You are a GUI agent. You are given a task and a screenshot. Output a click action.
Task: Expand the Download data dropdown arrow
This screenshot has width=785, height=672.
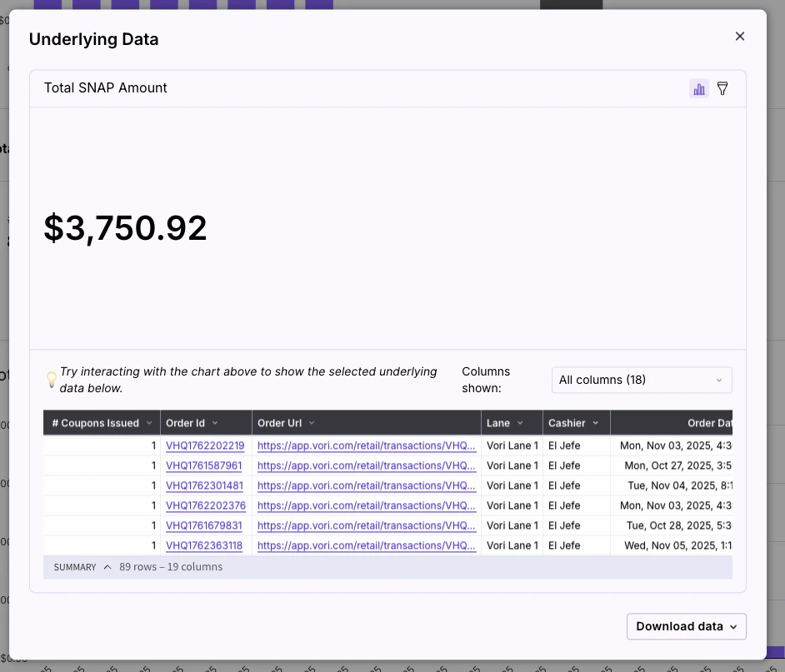tap(732, 626)
